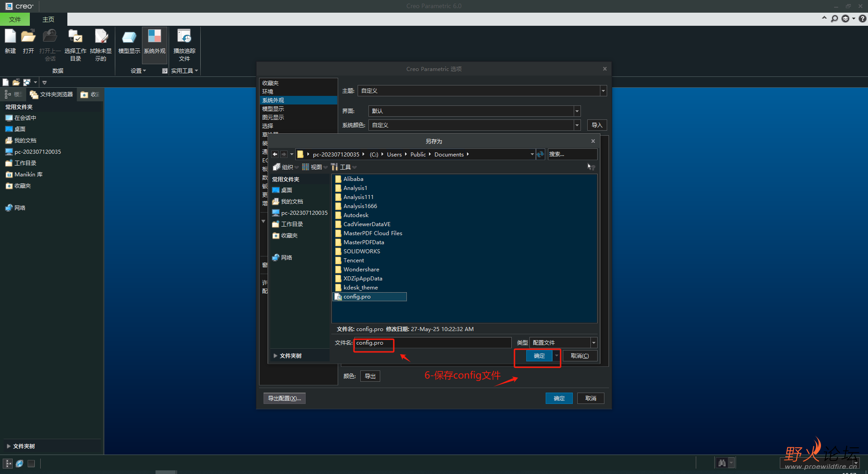Select the Autodesk folder in file list
The image size is (868, 474).
click(x=352, y=215)
